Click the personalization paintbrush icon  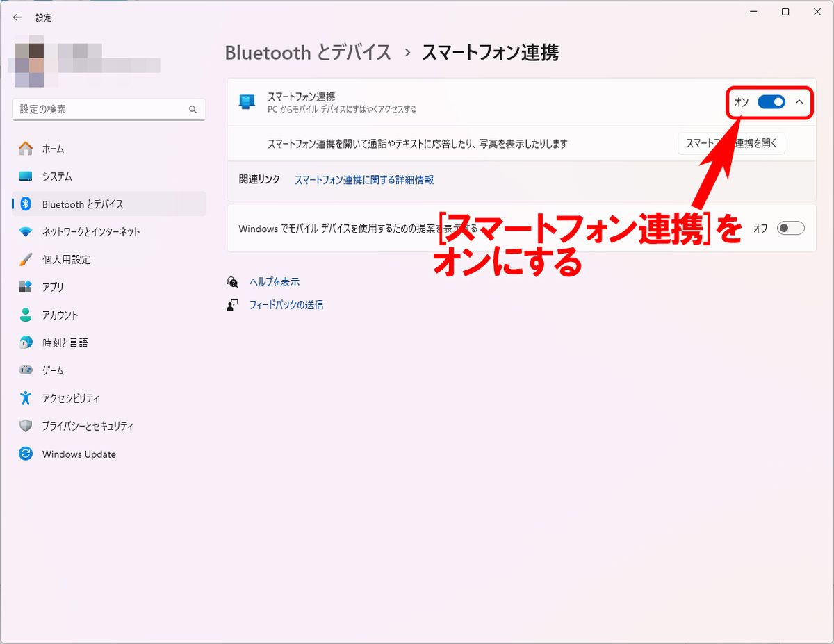(x=26, y=259)
